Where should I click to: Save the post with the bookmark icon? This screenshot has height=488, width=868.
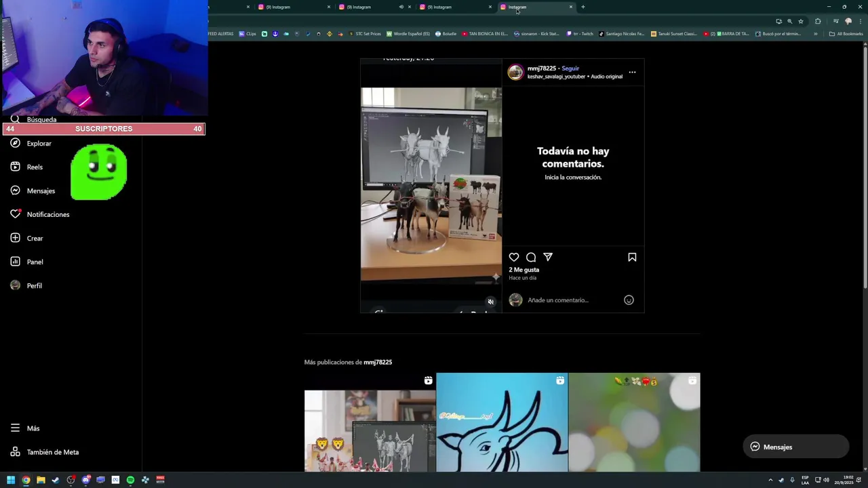[x=632, y=258]
